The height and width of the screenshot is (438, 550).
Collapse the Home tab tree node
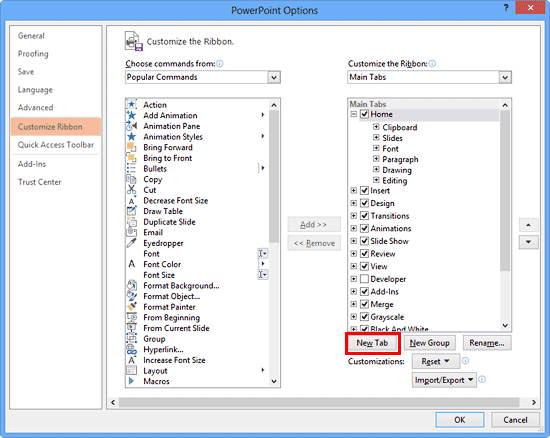pos(354,114)
